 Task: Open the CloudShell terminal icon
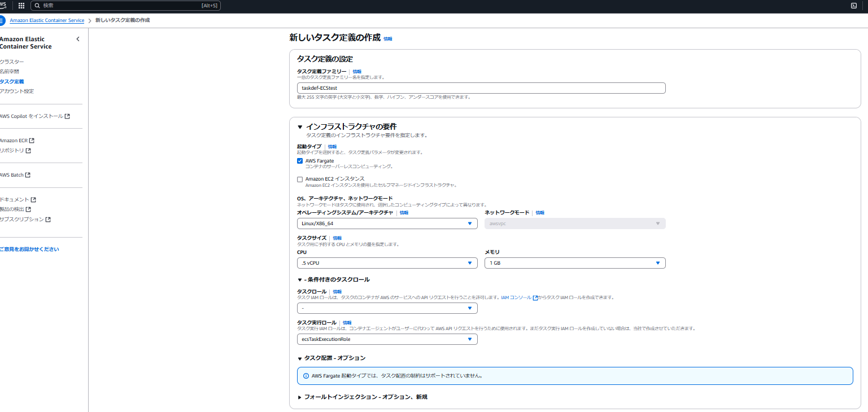pos(854,6)
